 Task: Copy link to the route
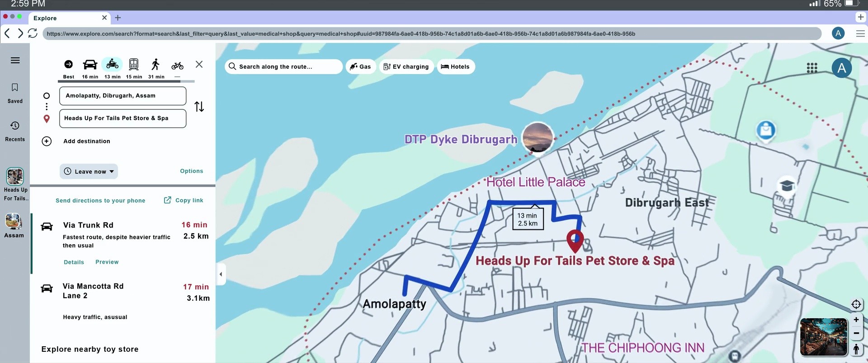184,200
